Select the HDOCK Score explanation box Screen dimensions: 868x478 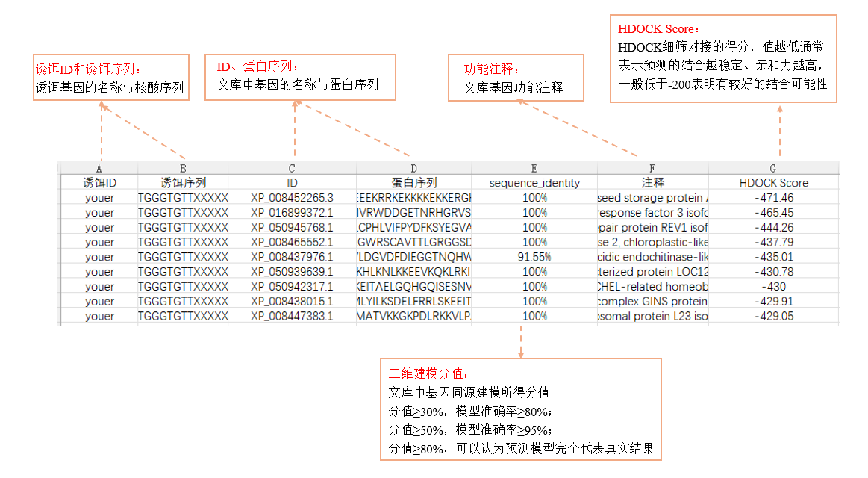point(724,57)
